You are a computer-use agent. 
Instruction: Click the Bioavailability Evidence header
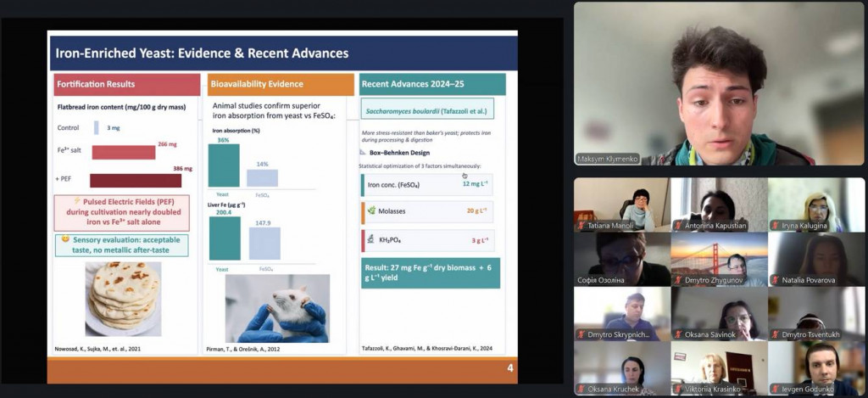pyautogui.click(x=280, y=84)
